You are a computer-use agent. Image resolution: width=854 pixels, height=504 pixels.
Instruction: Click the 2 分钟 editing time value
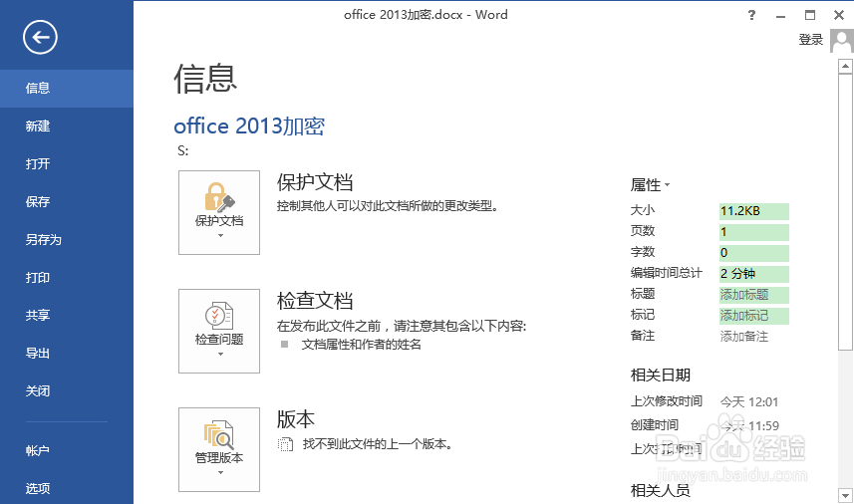tap(753, 274)
